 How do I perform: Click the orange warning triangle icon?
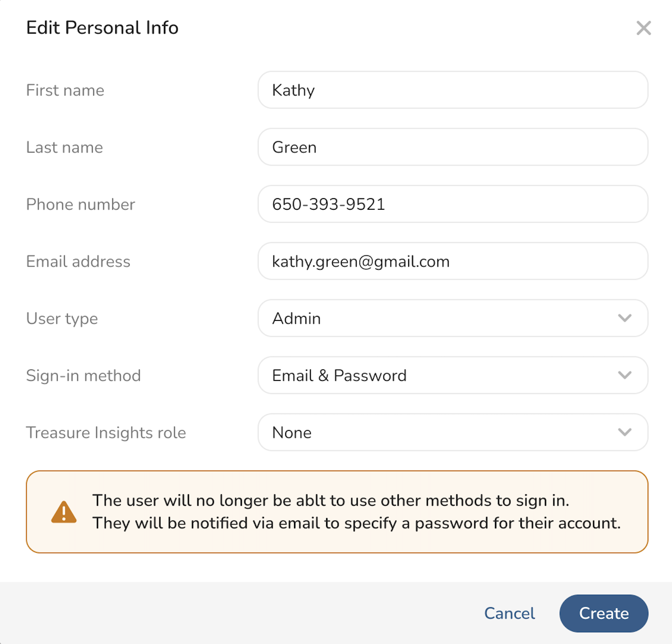point(64,512)
